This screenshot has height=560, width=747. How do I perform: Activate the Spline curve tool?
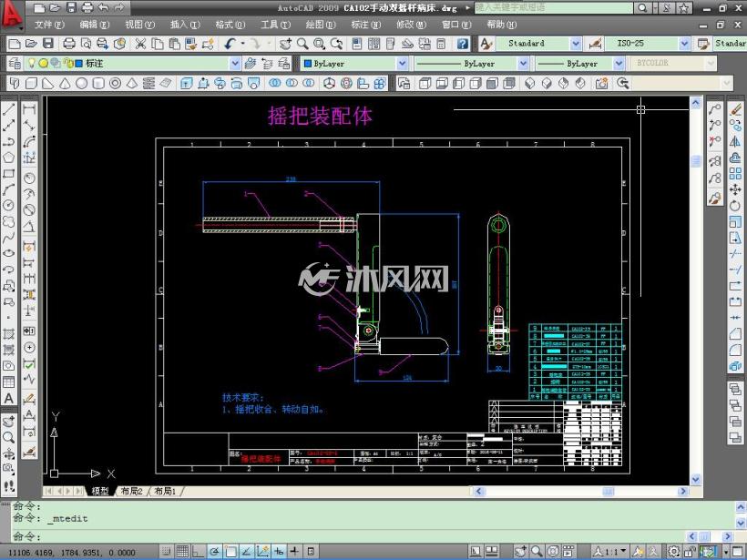click(x=8, y=238)
